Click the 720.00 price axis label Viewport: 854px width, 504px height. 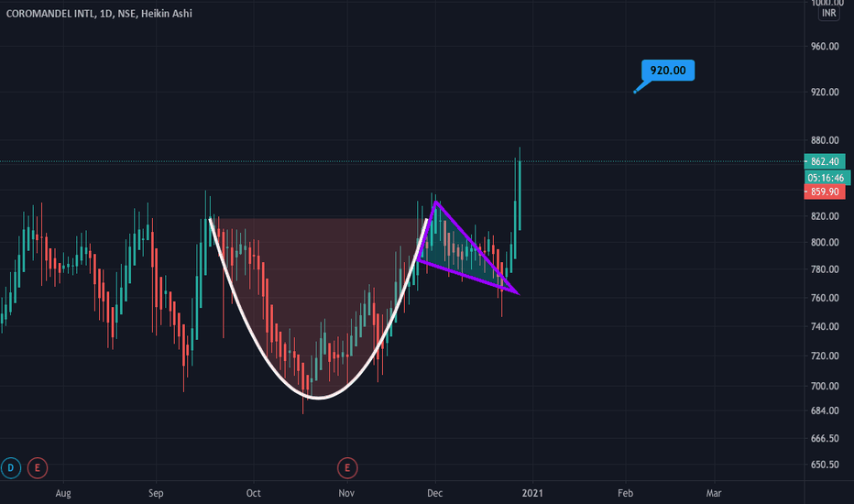pos(825,356)
